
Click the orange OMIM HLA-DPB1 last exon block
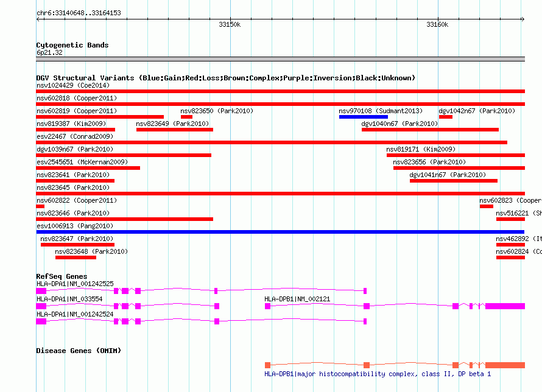click(505, 365)
